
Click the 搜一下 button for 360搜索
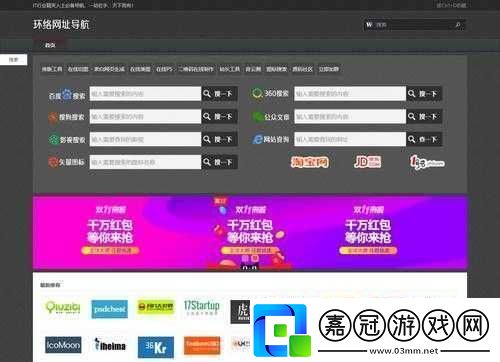424,94
